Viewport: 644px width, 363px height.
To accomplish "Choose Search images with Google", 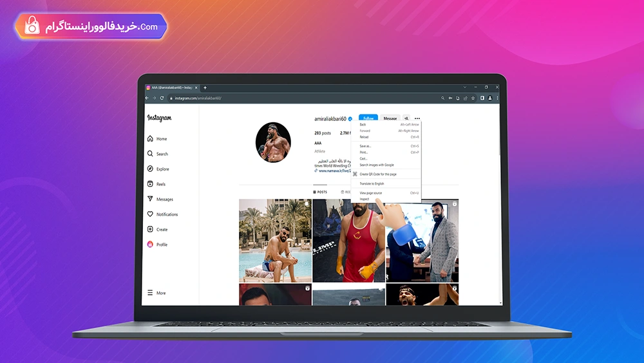I will click(x=386, y=165).
